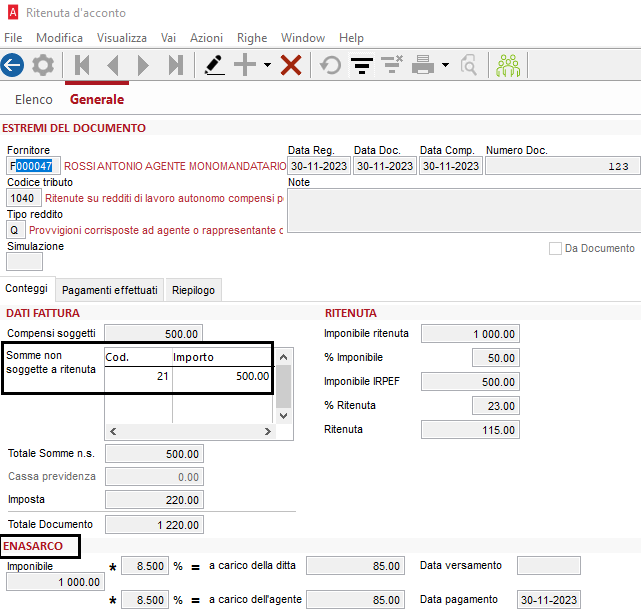Select the Cod. cell with value 21
641x612 pixels.
138,376
